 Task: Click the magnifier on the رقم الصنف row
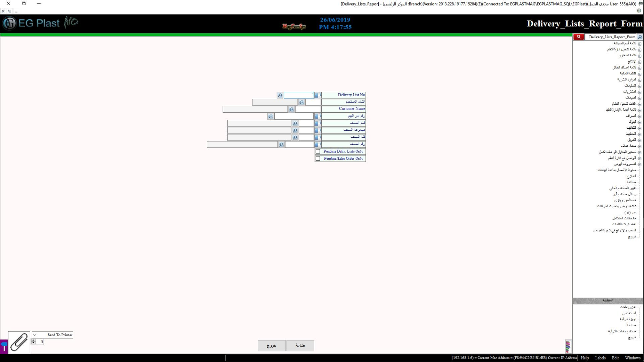coord(281,145)
